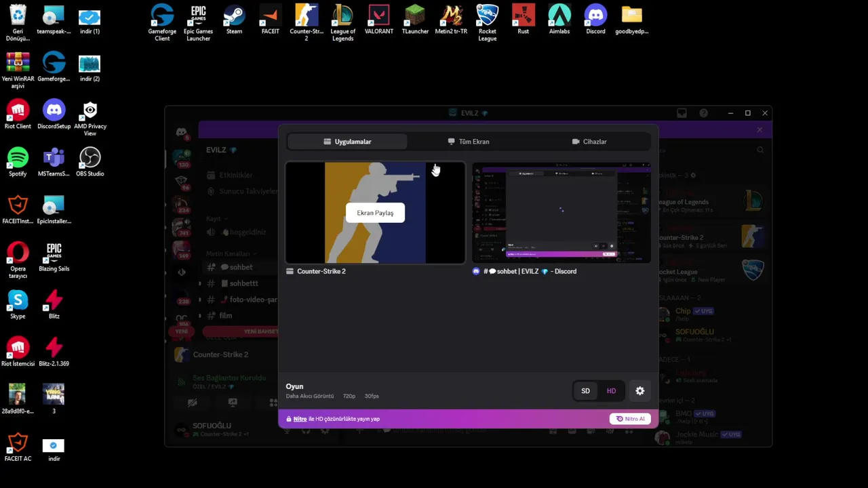868x488 pixels.
Task: Select the Yeni WinRAR arşivi icon
Action: pos(18,70)
